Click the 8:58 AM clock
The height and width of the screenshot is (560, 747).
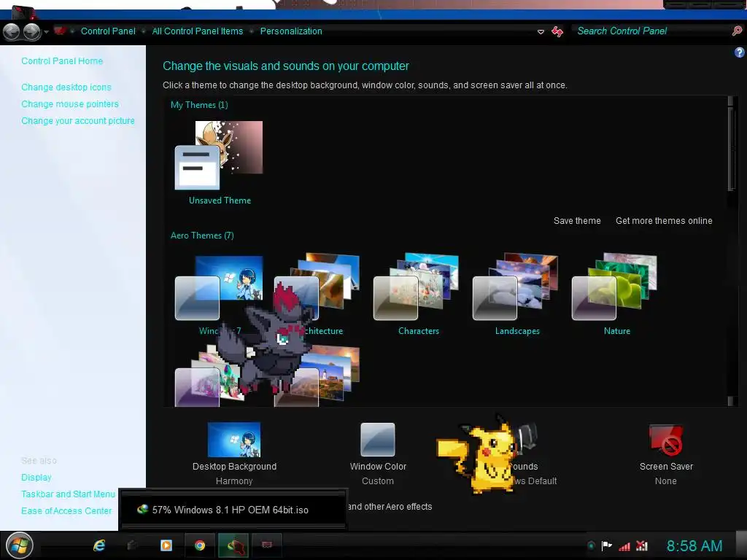(694, 545)
